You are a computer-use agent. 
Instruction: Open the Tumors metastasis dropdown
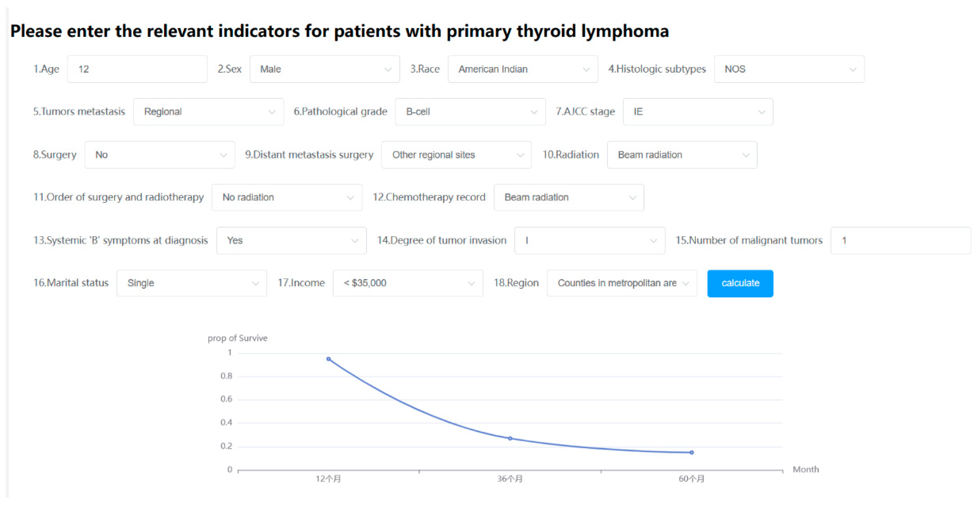tap(208, 112)
